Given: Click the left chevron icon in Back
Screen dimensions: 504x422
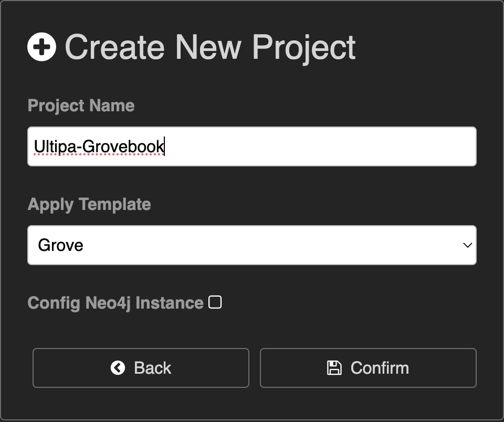Looking at the screenshot, I should pyautogui.click(x=118, y=368).
